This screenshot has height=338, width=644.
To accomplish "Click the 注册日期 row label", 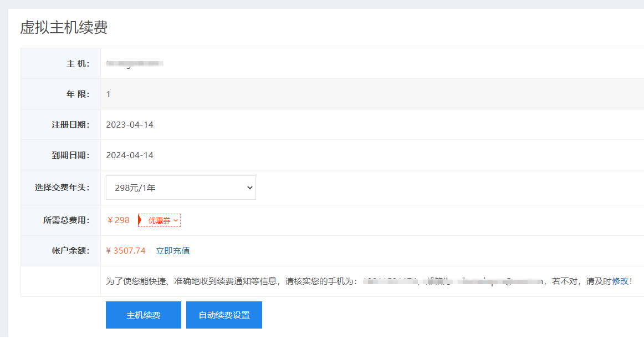I will (x=70, y=125).
